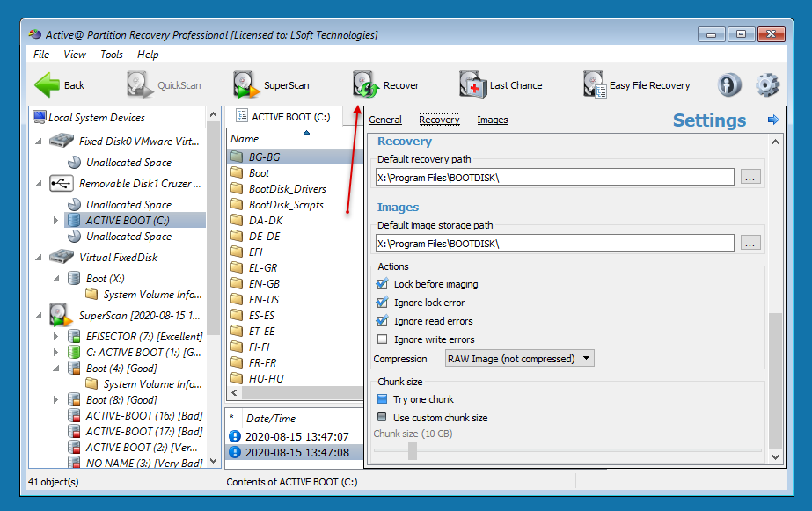Open the settings gear icon
Screen dimensions: 812x511
[767, 85]
